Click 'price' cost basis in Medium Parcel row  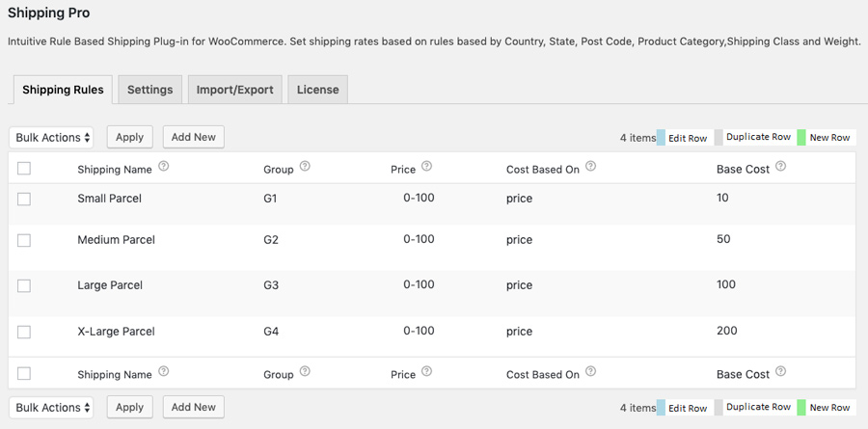point(519,240)
